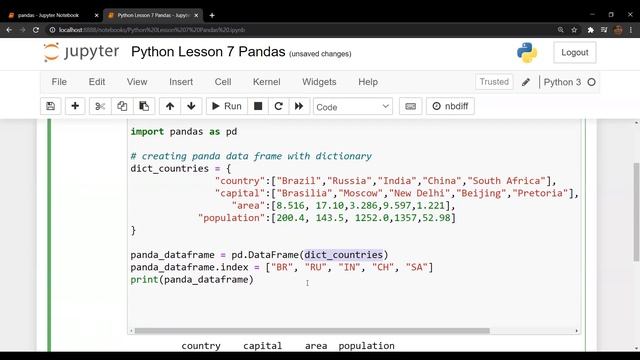Open the browser three-dot menu
Screen dimensions: 640x360
[631, 30]
